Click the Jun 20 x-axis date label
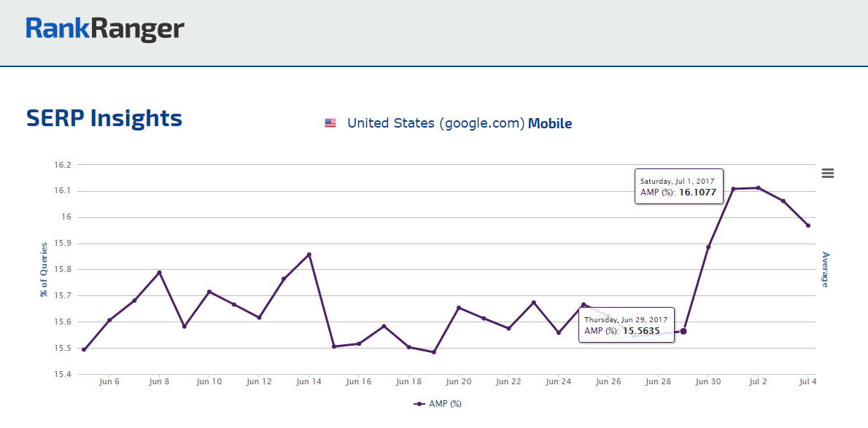868x428 pixels. 458,381
